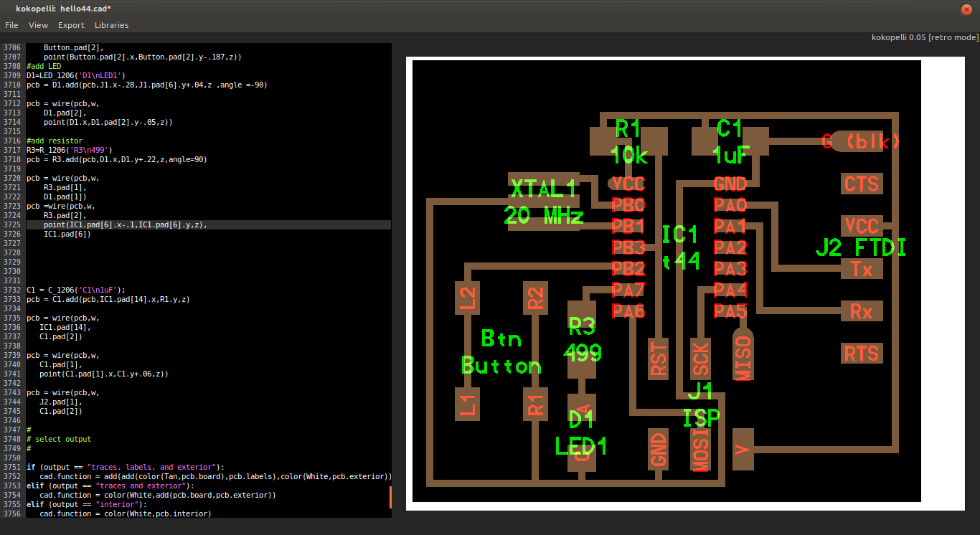Click the 499 resistor value label
The height and width of the screenshot is (535, 980).
click(582, 353)
